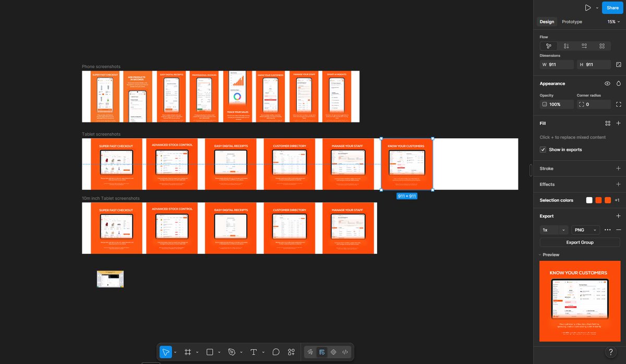Toggle layer visibility eye icon in Appearance
Screen dimensions: 626x364
[607, 83]
